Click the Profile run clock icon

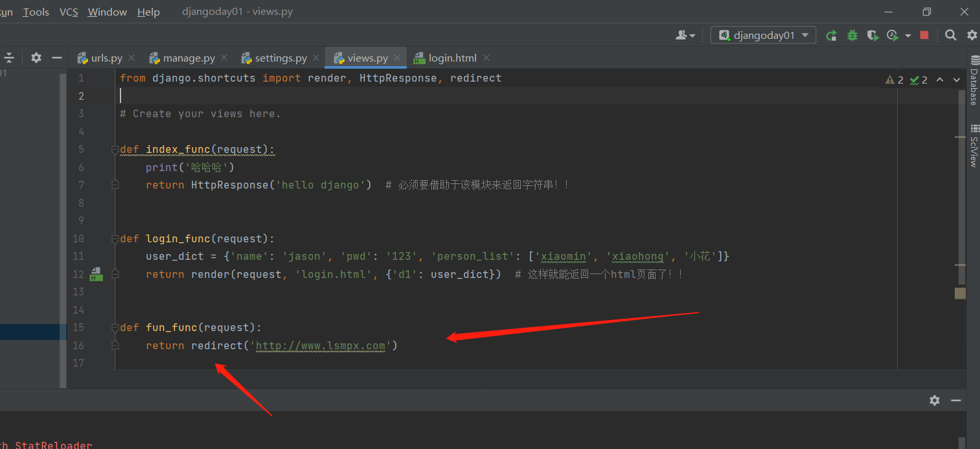(x=893, y=36)
